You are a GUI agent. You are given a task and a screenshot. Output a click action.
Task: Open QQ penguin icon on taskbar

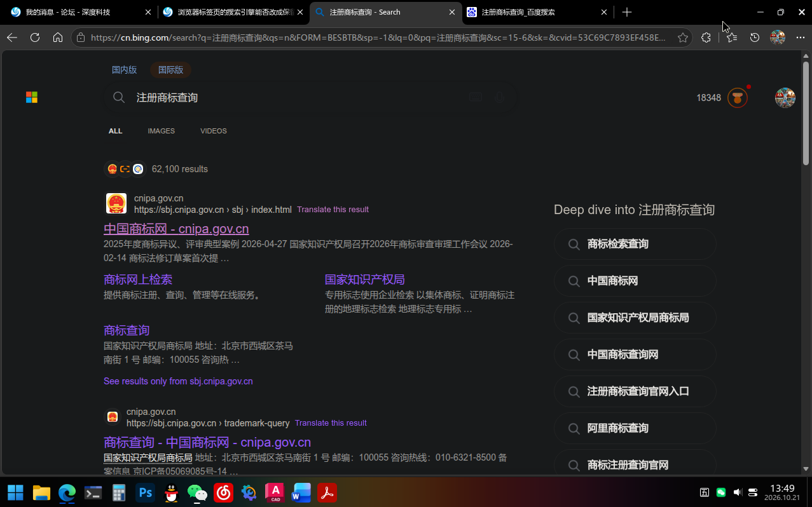click(x=171, y=492)
